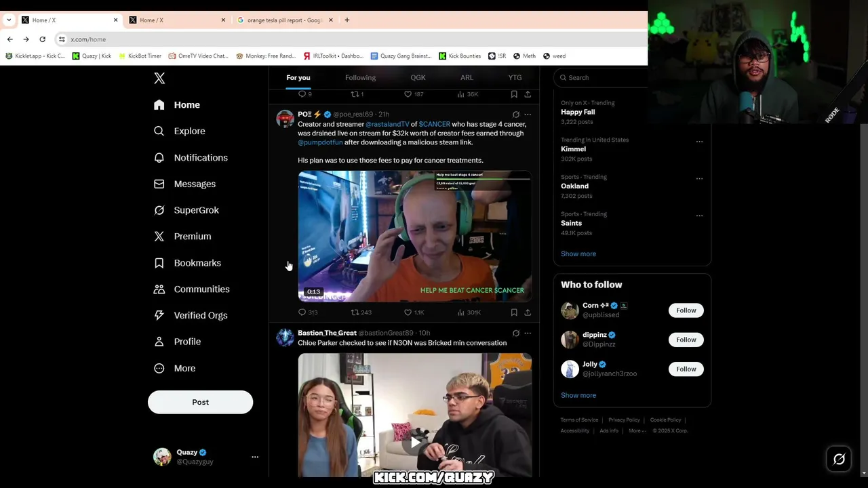Open Messages from the sidebar

point(184,184)
